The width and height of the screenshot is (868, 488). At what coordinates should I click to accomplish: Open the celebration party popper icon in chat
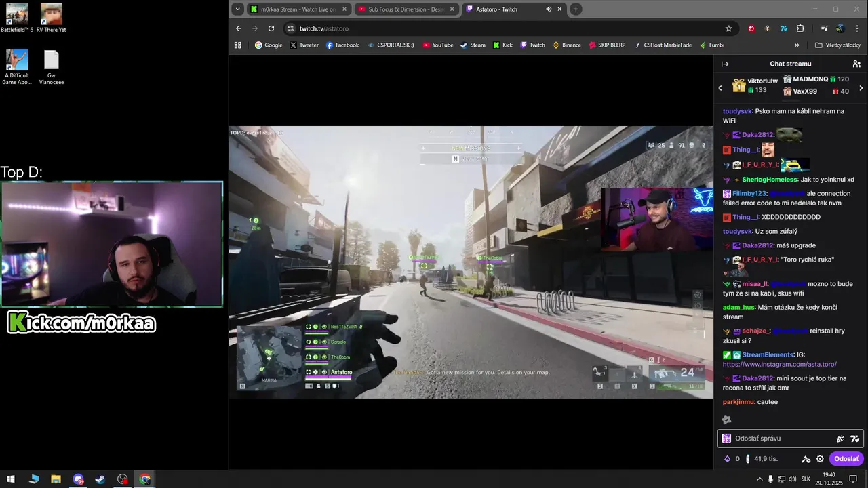coord(841,439)
